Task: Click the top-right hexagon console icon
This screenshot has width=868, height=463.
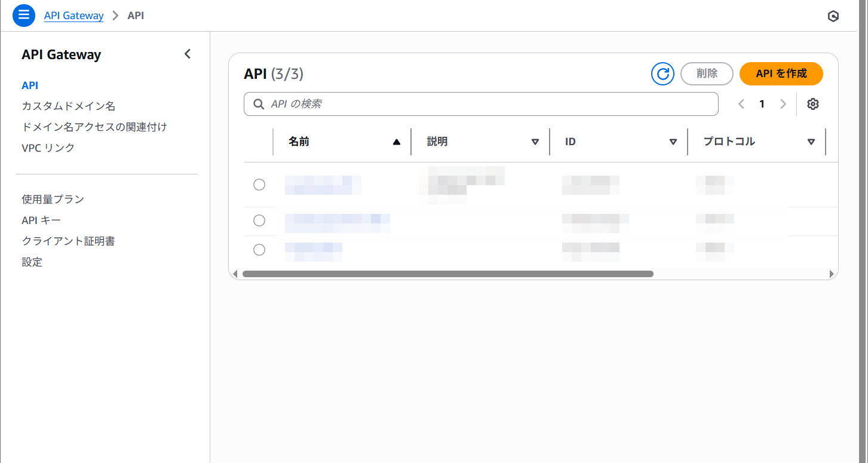Action: point(833,16)
